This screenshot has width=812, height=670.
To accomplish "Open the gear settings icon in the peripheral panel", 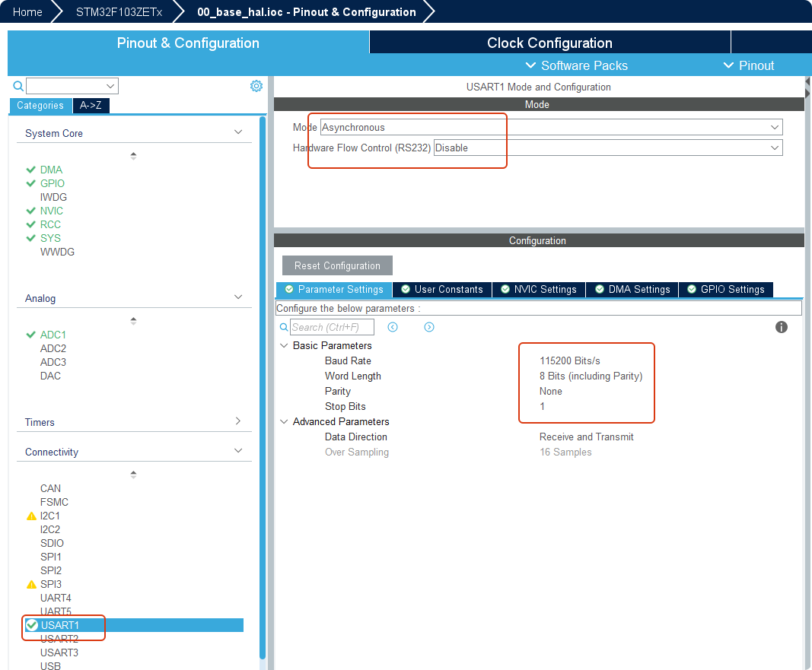I will [256, 86].
